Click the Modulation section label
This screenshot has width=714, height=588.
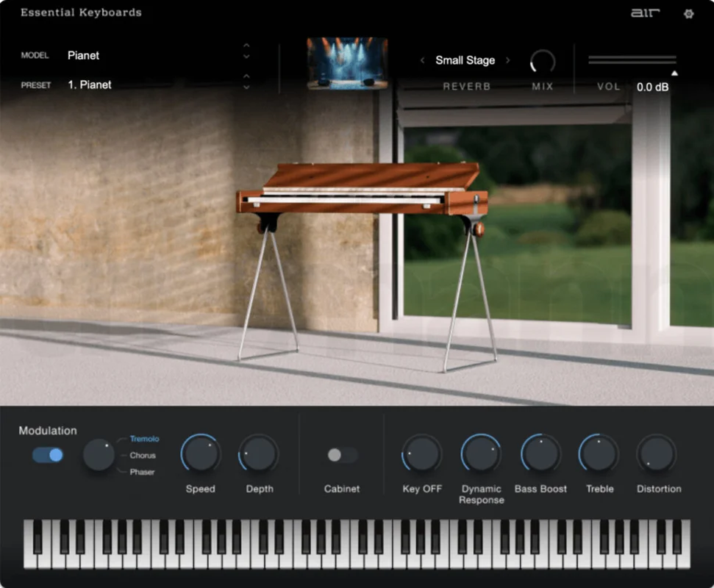point(48,431)
